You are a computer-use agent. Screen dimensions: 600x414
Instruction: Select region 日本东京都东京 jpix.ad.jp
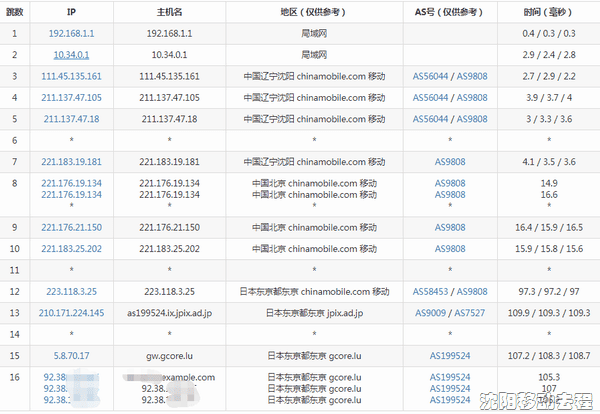point(314,313)
